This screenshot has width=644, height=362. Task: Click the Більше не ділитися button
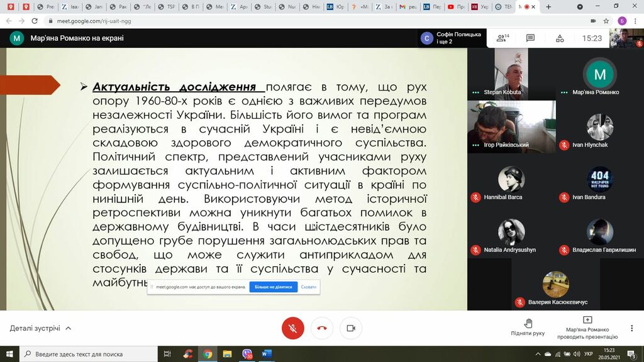pos(274,287)
